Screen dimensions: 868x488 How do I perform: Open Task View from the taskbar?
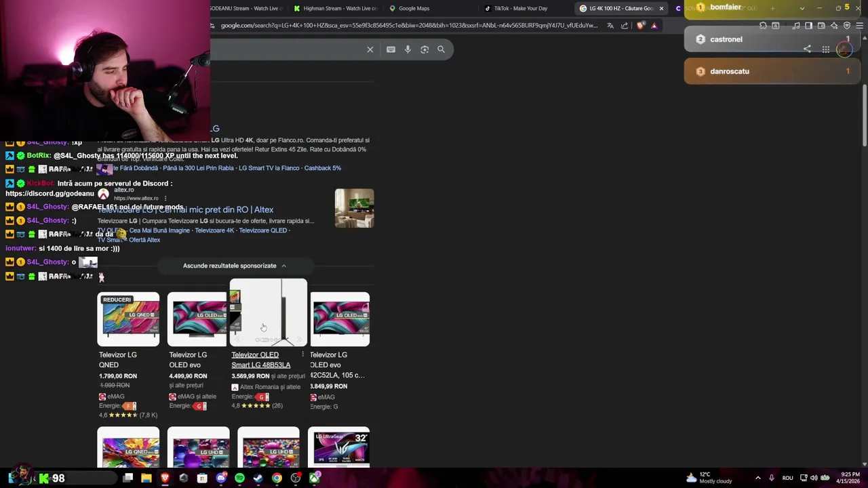click(127, 478)
